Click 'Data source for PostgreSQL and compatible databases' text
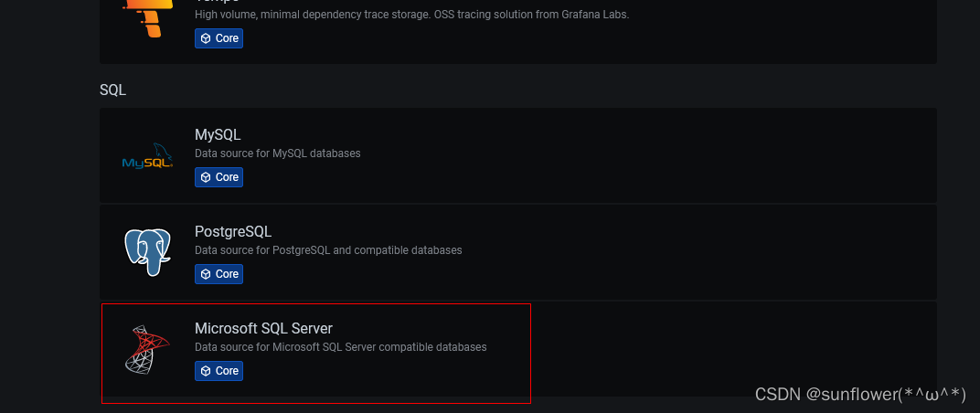This screenshot has width=980, height=413. 328,250
